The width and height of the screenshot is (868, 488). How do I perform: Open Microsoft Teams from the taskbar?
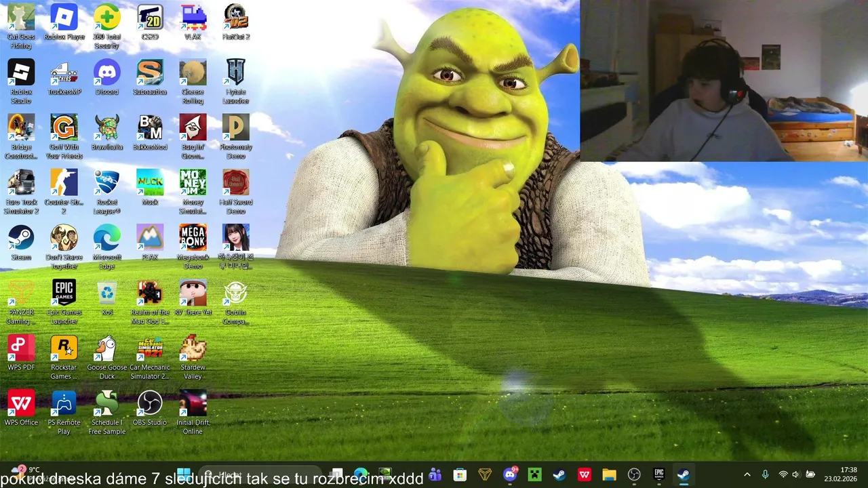coord(435,474)
